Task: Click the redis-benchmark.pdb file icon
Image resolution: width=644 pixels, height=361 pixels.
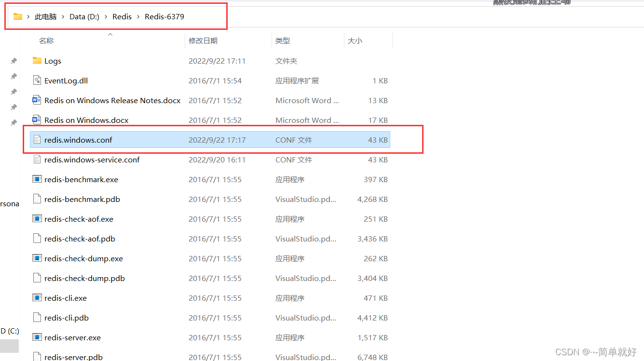Action: coord(37,199)
